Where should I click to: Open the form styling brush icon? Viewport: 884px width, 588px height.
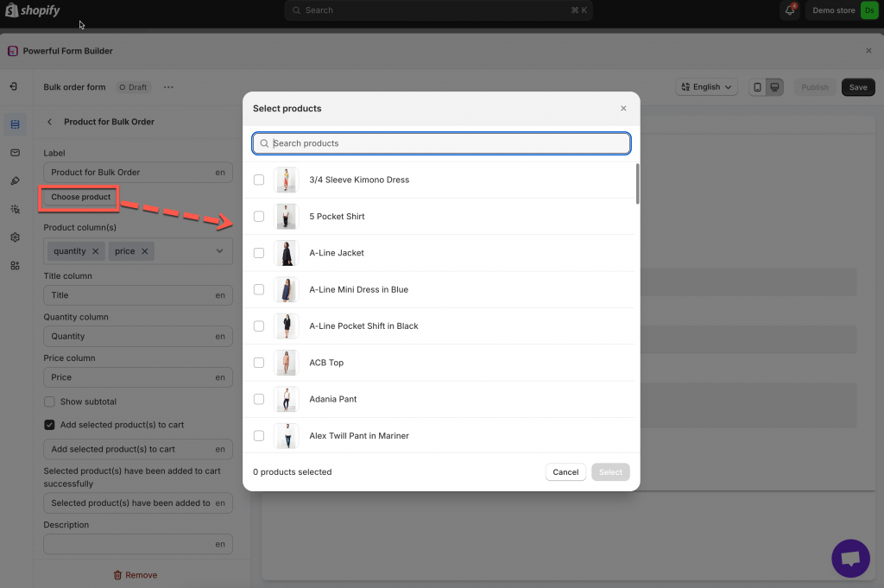[x=15, y=181]
